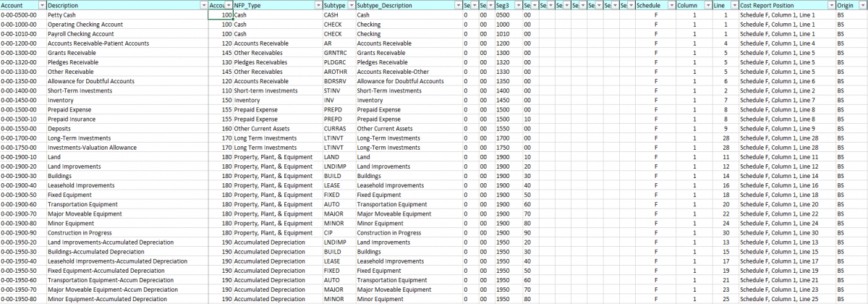The width and height of the screenshot is (868, 304).
Task: Select 'Major Moveable Equipment-Accum Depreciation' cell
Action: 127,289
